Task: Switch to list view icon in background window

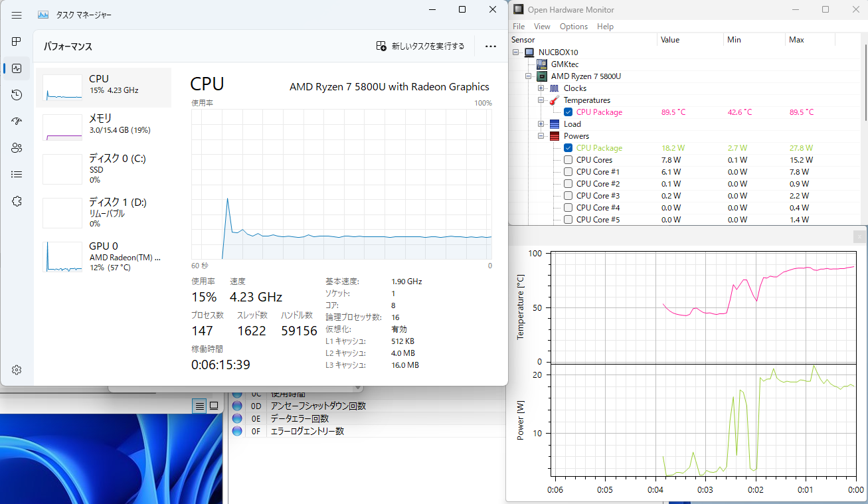Action: [199, 406]
